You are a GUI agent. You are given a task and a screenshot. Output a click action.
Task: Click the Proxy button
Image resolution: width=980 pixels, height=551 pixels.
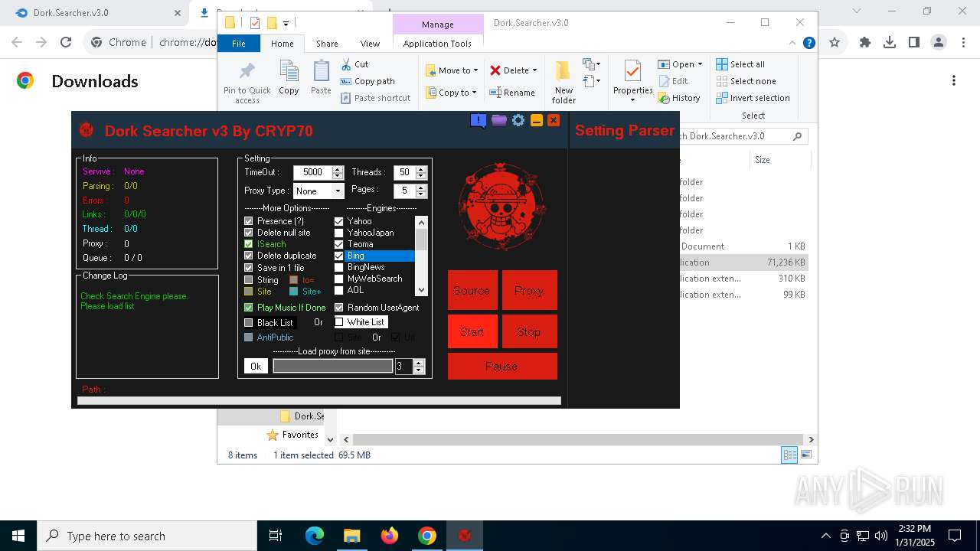point(528,291)
